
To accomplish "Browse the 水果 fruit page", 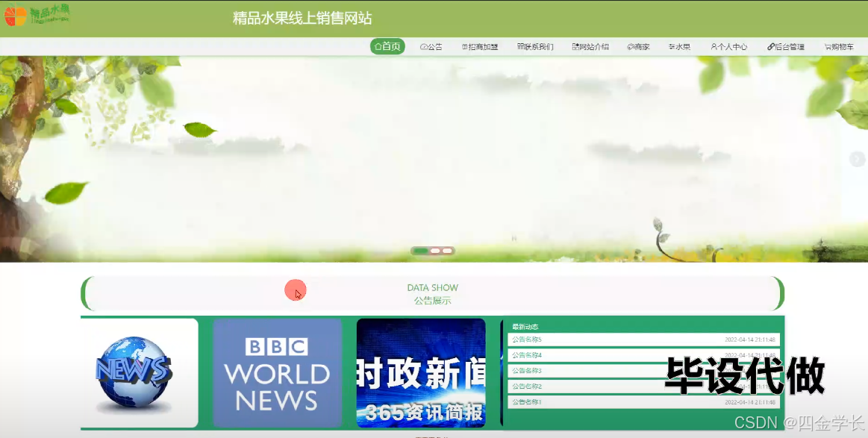I will coord(679,47).
